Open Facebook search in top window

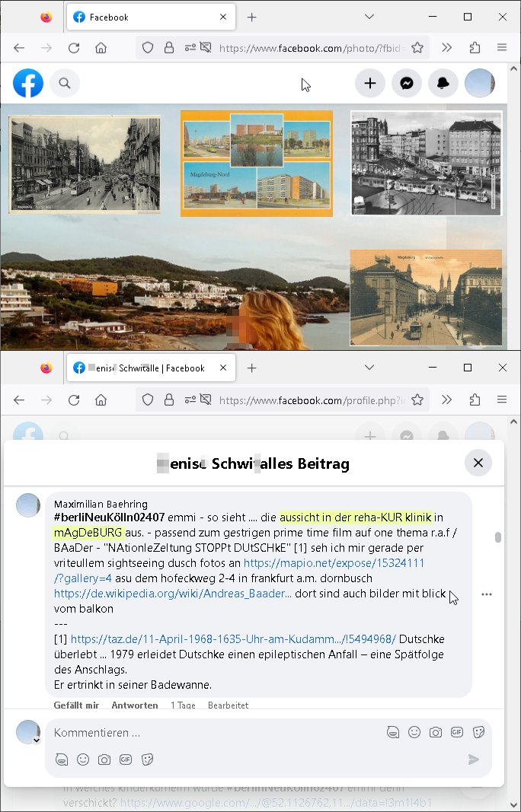[x=64, y=83]
